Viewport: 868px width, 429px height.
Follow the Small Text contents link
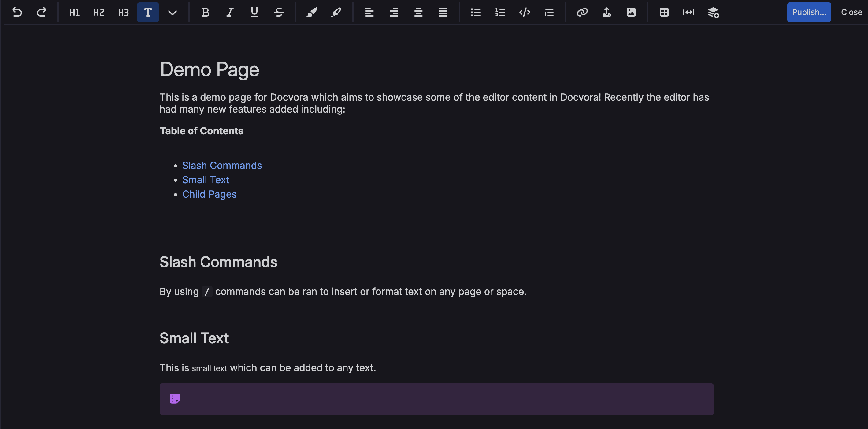(x=206, y=180)
